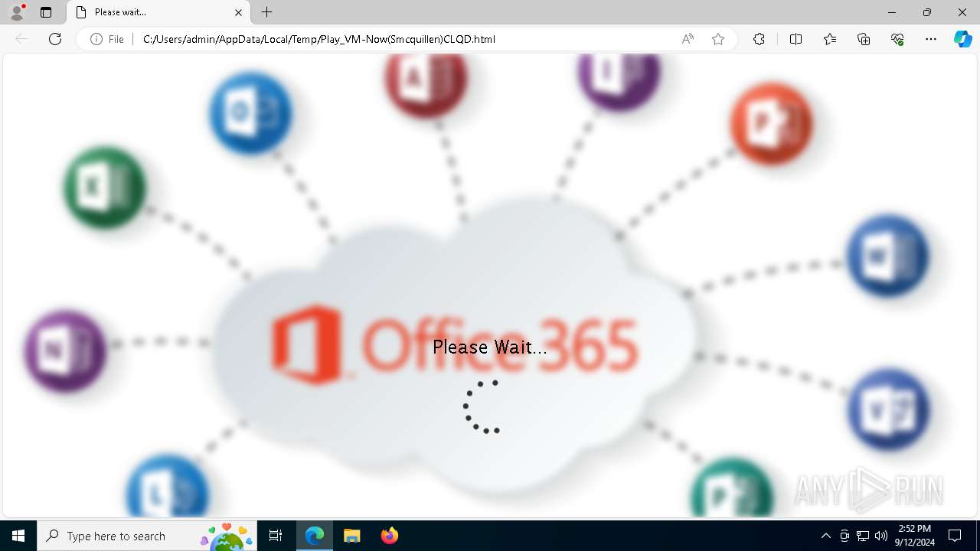Image resolution: width=980 pixels, height=551 pixels.
Task: Open the notification center icon
Action: pyautogui.click(x=955, y=536)
